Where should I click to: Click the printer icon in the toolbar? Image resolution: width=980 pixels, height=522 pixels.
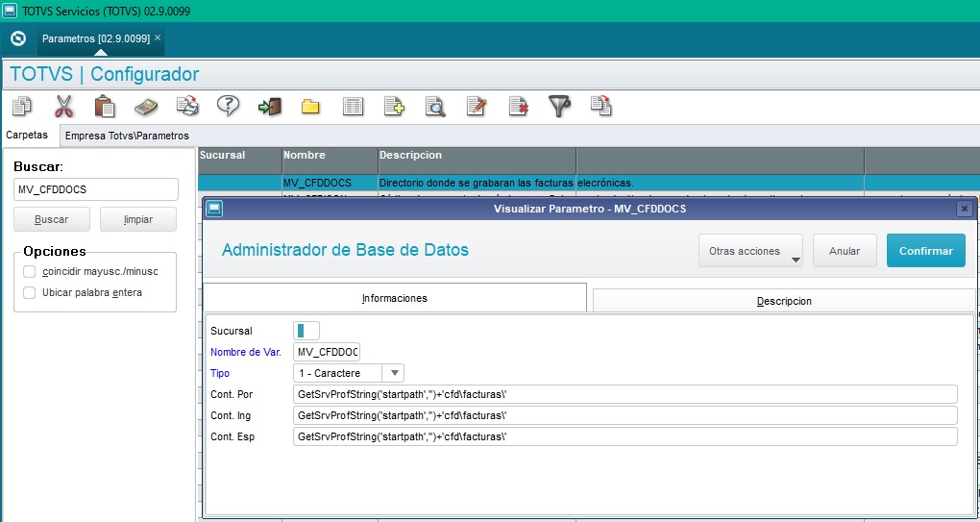point(187,107)
